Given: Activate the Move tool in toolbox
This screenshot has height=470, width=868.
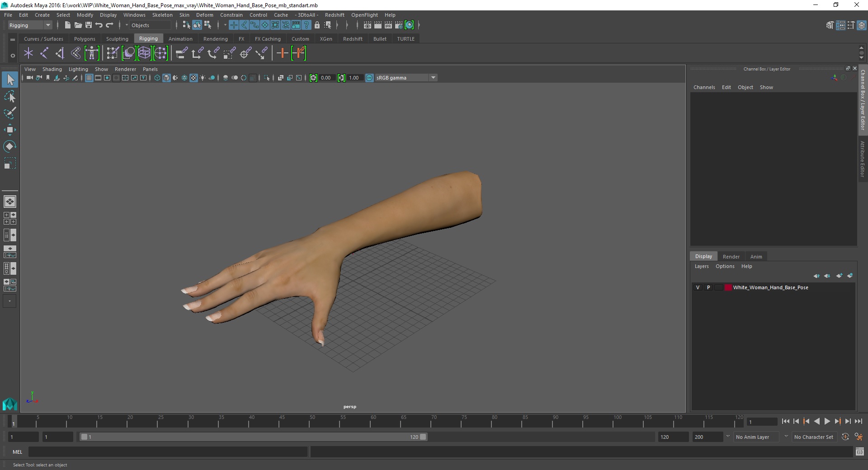Looking at the screenshot, I should tap(10, 130).
